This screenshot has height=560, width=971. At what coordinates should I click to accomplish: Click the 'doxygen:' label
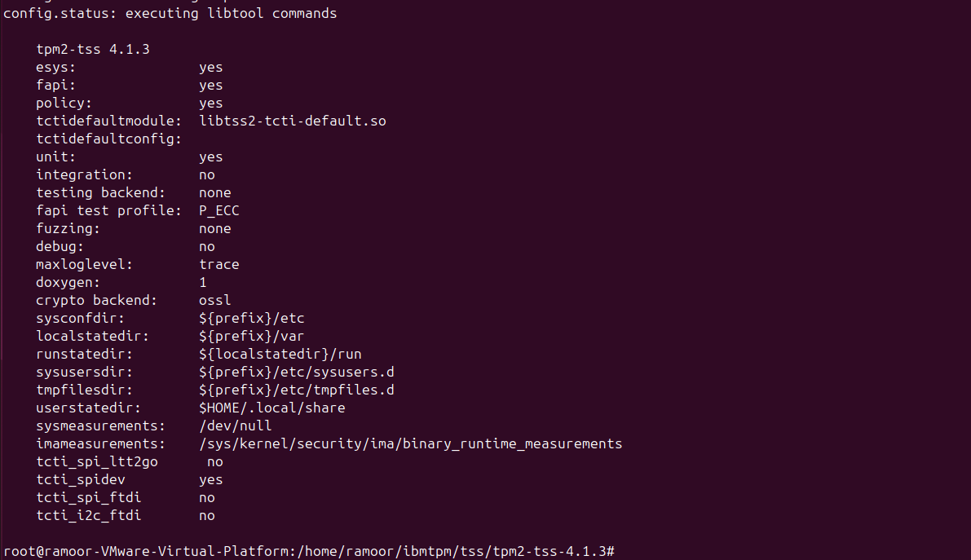[x=68, y=282]
